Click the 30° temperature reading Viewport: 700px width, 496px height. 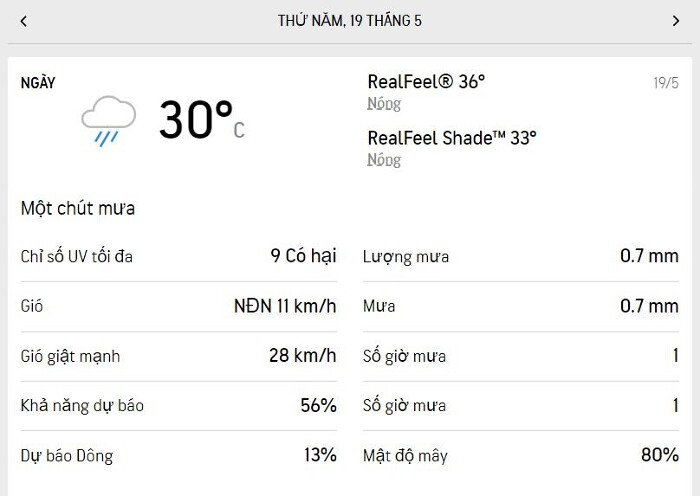pyautogui.click(x=202, y=120)
